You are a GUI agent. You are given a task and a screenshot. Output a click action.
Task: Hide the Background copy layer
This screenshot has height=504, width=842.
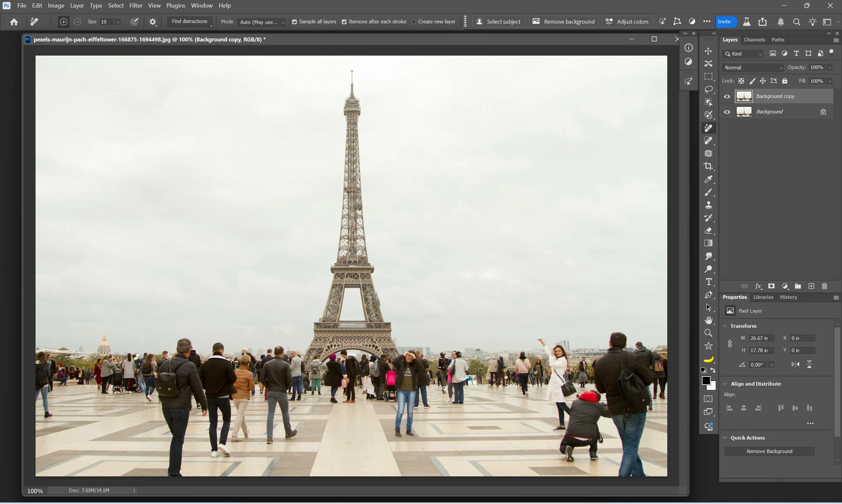(x=727, y=96)
